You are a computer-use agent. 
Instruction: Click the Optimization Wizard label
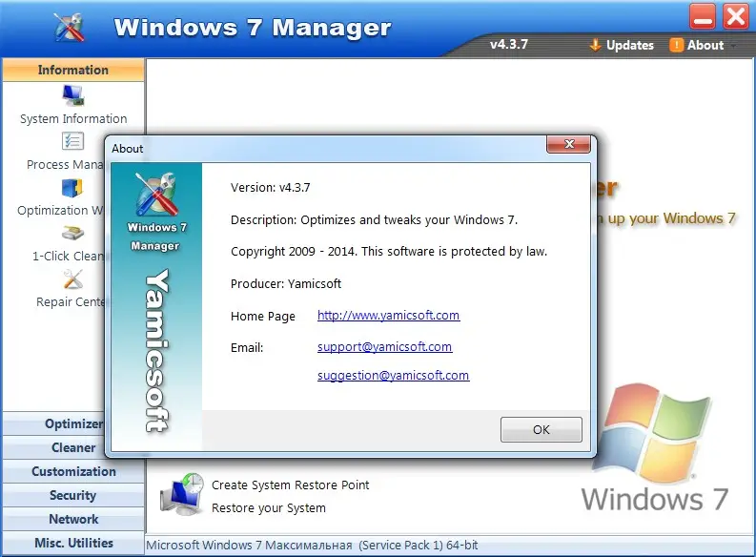[61, 210]
